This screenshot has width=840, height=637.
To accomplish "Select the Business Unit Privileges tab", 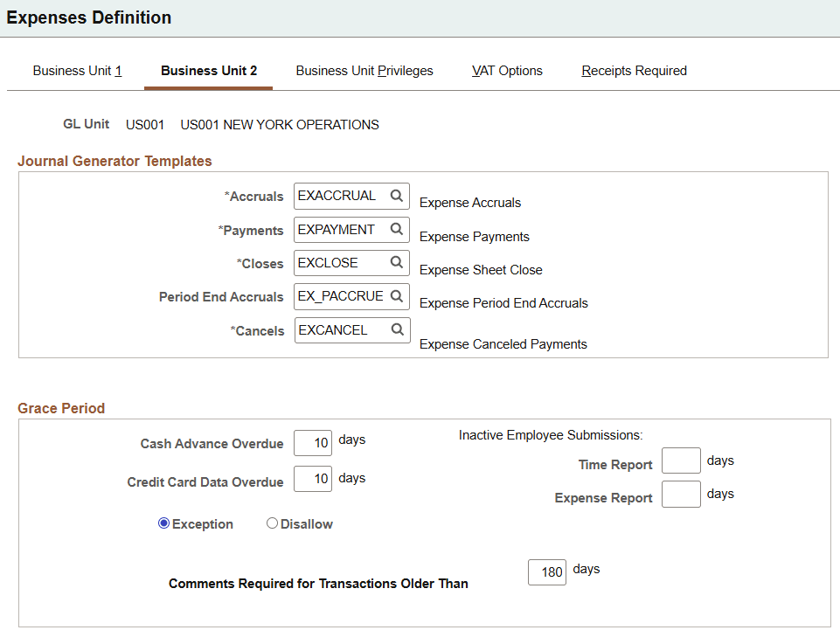I will [x=364, y=71].
